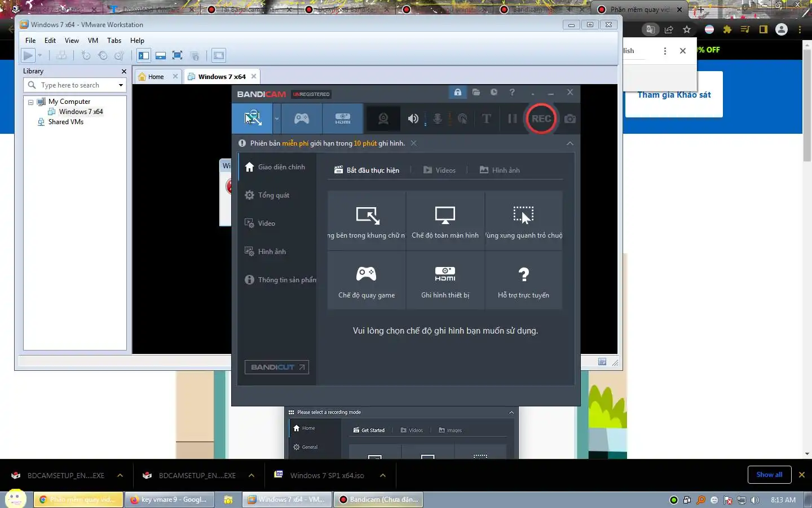Viewport: 812px width, 508px height.
Task: Open VMware library search dropdown arrow
Action: (x=121, y=85)
